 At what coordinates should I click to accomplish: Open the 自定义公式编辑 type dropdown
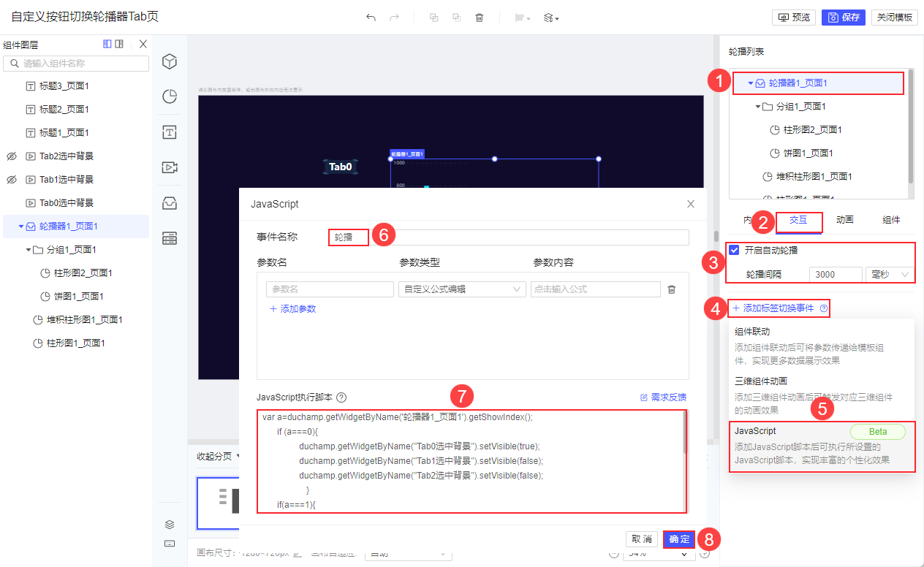(x=462, y=289)
